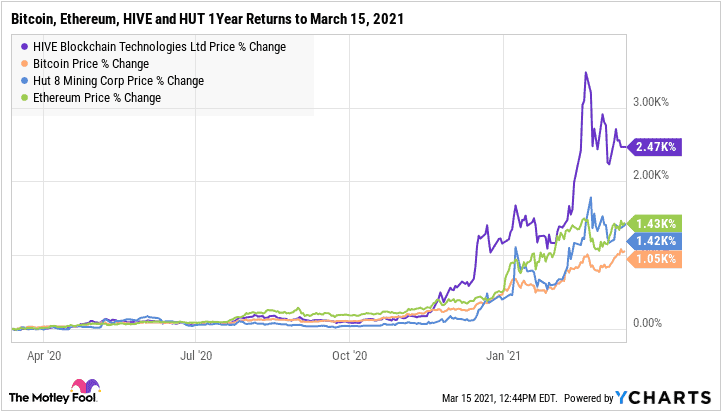The width and height of the screenshot is (722, 411).
Task: Click the 3.00K% y-axis label
Action: [651, 102]
